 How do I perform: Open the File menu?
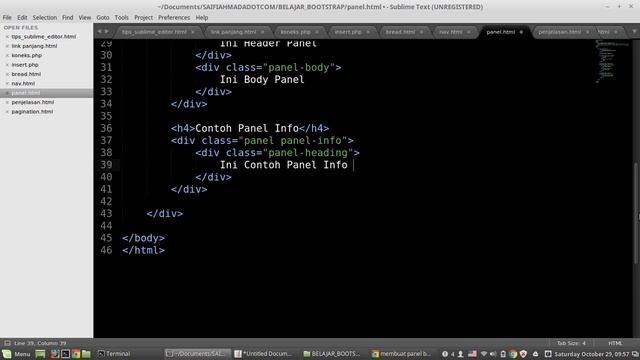(7, 18)
